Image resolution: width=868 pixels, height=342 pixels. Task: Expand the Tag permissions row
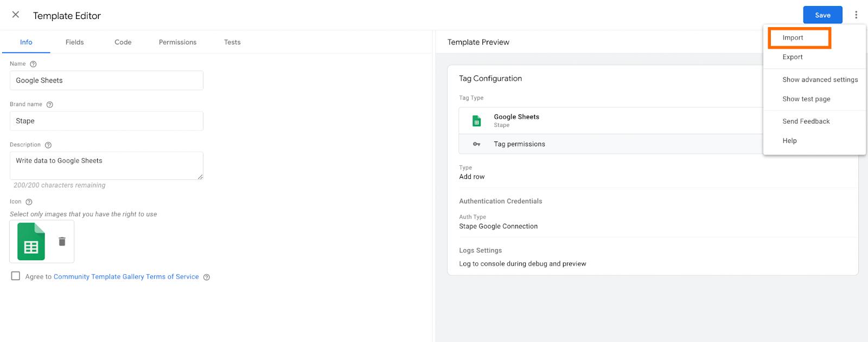point(610,144)
